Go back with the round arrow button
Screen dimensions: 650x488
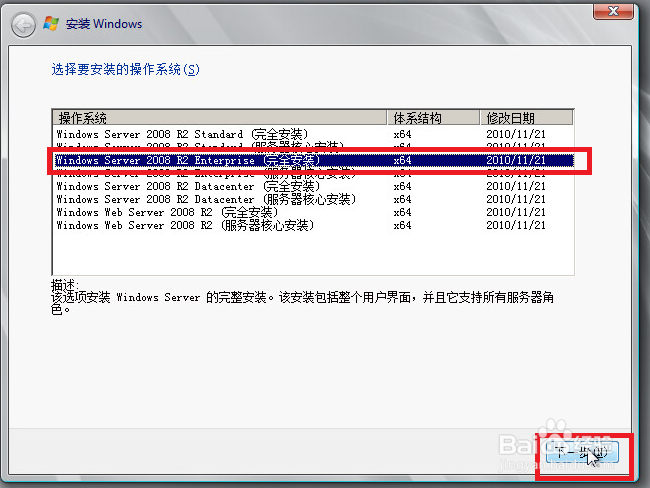[23, 25]
